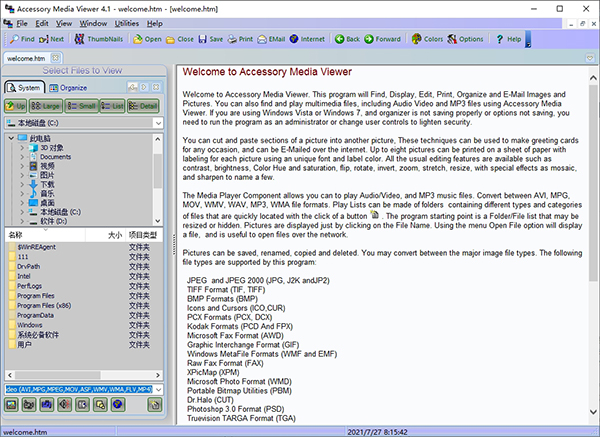Click panel left-arrow navigation button
Viewport: 600px width, 437px height.
coord(132,87)
